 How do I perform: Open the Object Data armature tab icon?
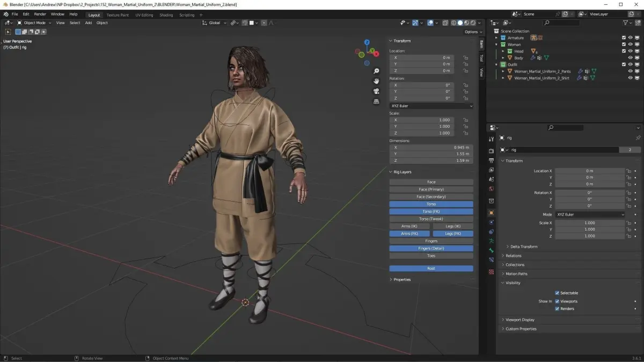pyautogui.click(x=491, y=241)
